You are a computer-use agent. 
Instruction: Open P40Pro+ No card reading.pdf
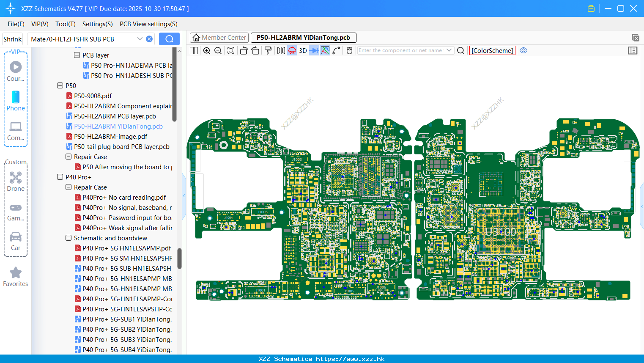pos(124,198)
